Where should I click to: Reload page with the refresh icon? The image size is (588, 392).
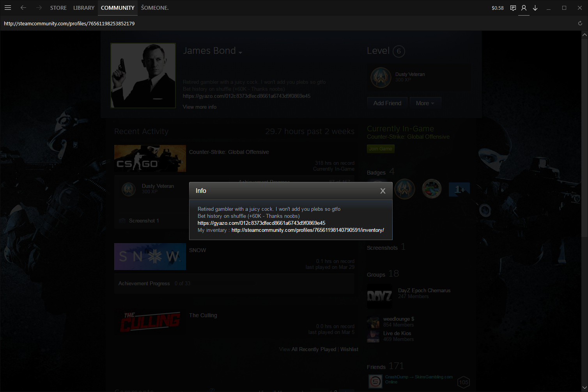(580, 23)
